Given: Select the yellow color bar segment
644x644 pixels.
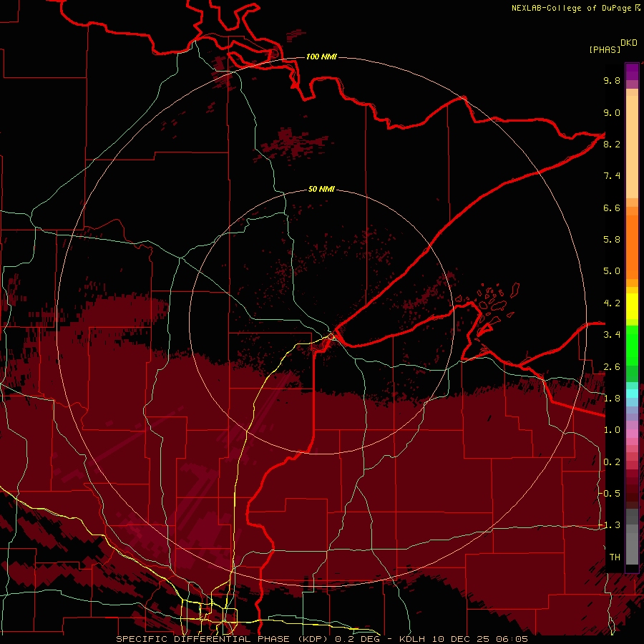Looking at the screenshot, I should click(x=632, y=306).
